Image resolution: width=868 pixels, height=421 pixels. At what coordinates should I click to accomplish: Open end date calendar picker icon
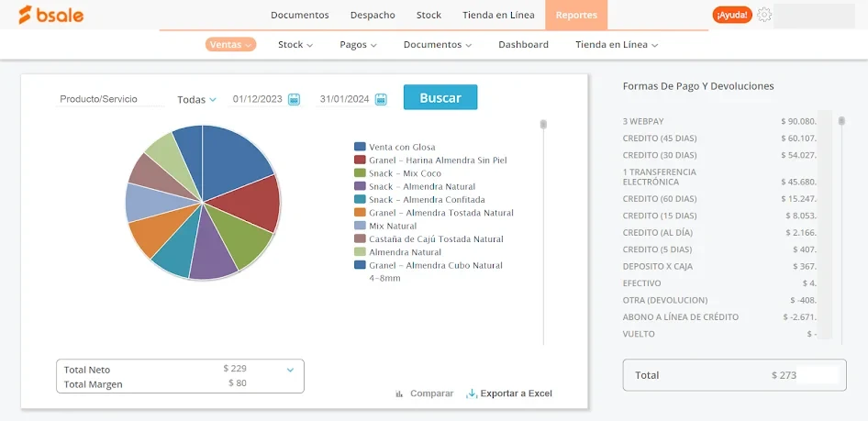click(381, 99)
